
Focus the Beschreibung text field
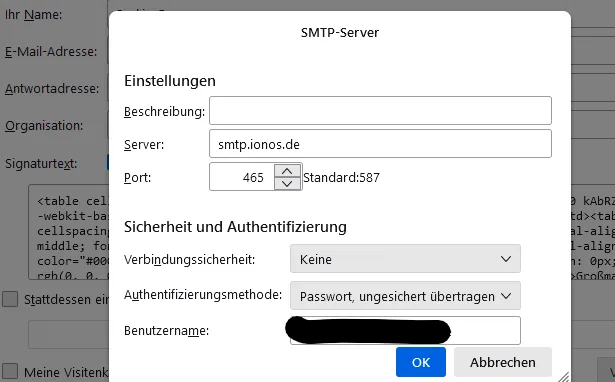tap(380, 111)
